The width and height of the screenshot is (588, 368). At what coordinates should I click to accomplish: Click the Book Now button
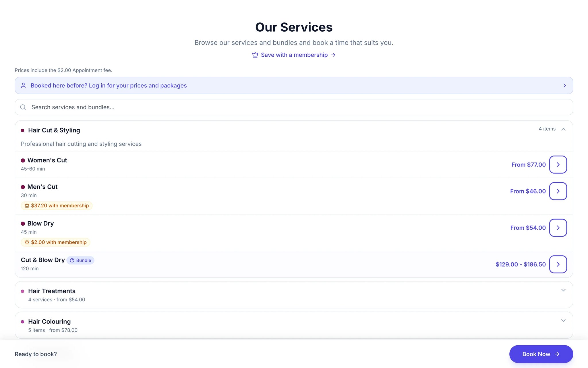click(x=541, y=354)
